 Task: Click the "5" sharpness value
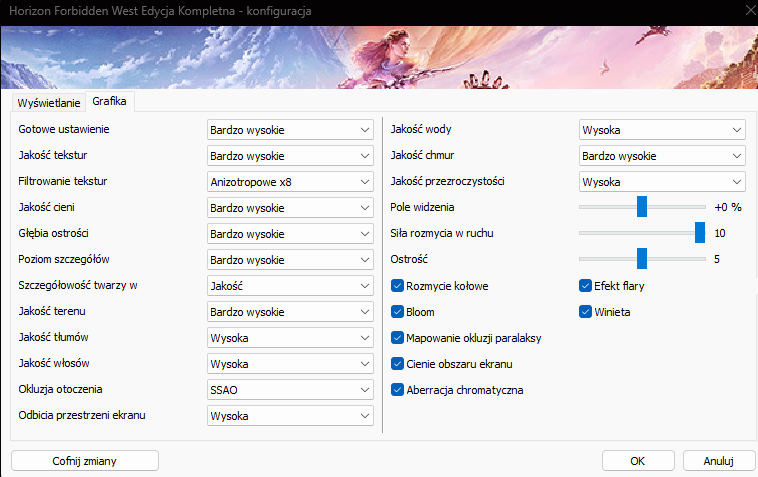[x=717, y=260]
